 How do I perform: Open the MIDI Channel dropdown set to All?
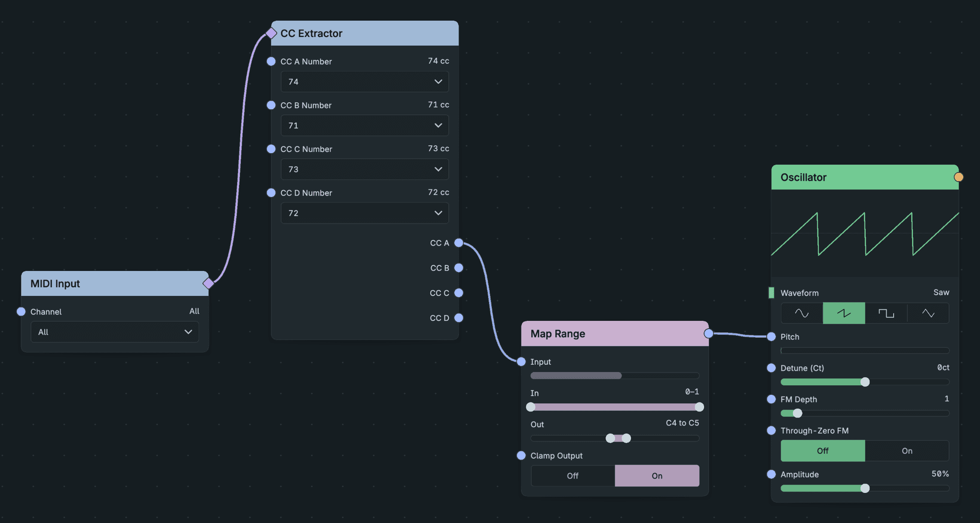point(115,332)
